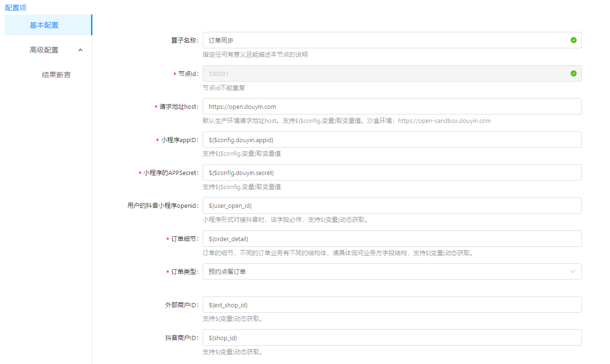The width and height of the screenshot is (610, 364).
Task: Click the green checkmark in 算子名称 field
Action: (573, 40)
